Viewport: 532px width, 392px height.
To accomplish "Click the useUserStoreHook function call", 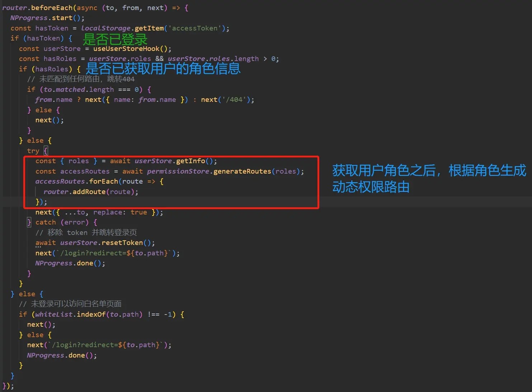I will click(x=126, y=49).
